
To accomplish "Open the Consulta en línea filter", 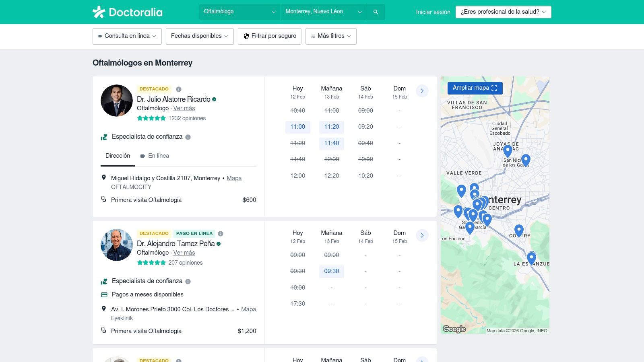I will (x=127, y=36).
